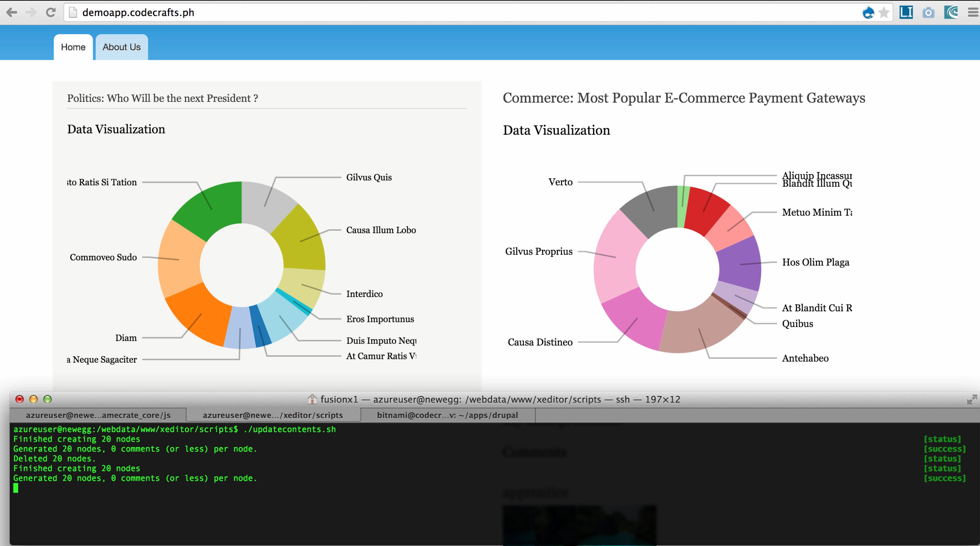The width and height of the screenshot is (980, 546).
Task: Bookmark the page with the star icon
Action: tap(884, 13)
